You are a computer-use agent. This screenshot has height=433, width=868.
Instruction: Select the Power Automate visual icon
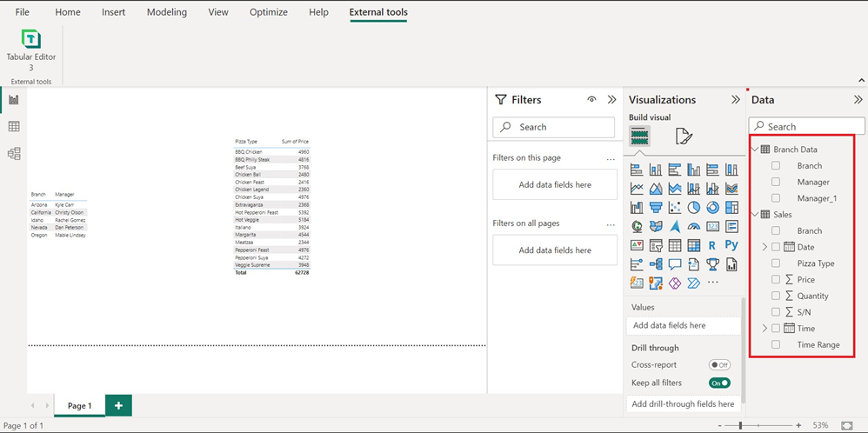click(694, 283)
